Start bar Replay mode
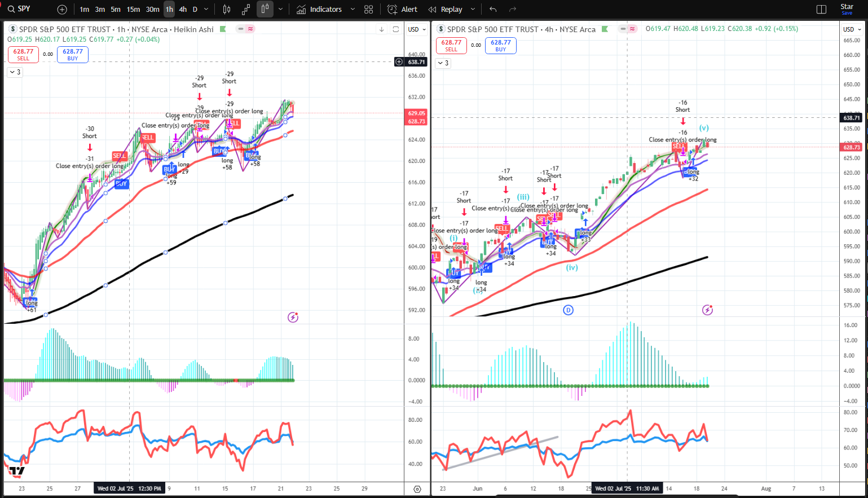Screen dimensions: 868x498 (x=446, y=10)
